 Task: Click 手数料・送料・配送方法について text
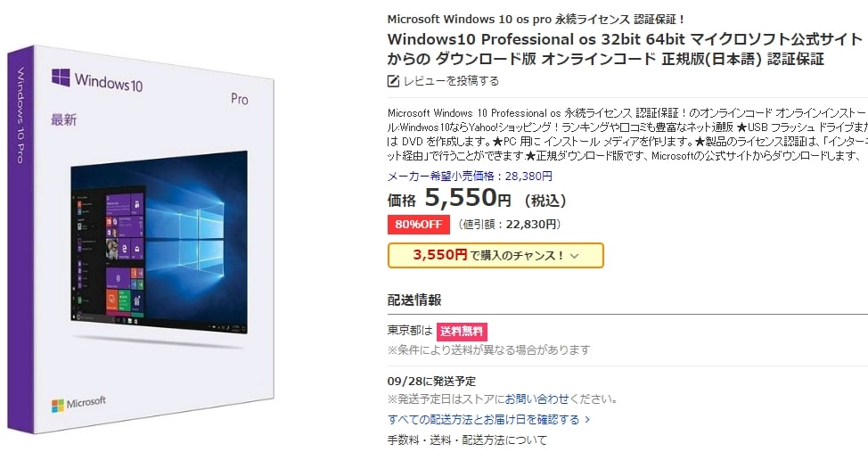click(467, 440)
